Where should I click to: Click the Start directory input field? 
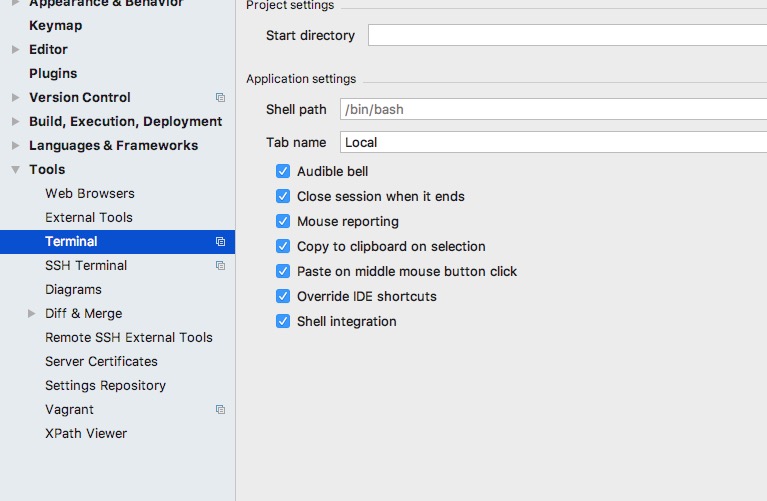(566, 36)
